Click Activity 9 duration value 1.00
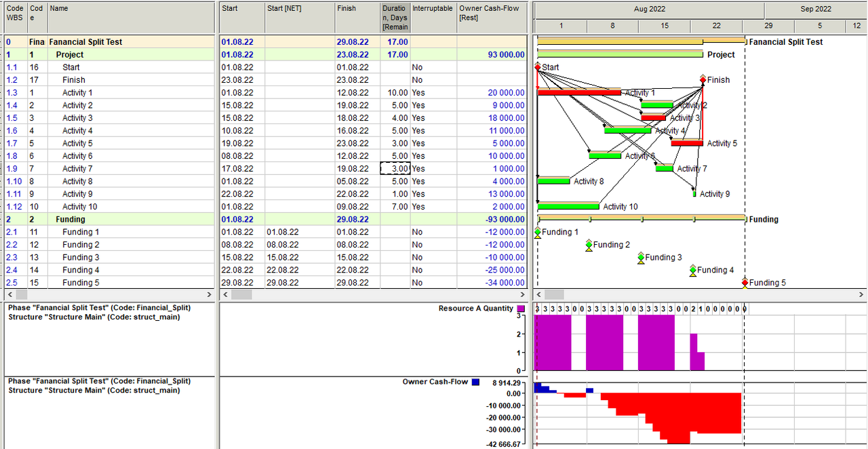The width and height of the screenshot is (868, 449). [400, 193]
